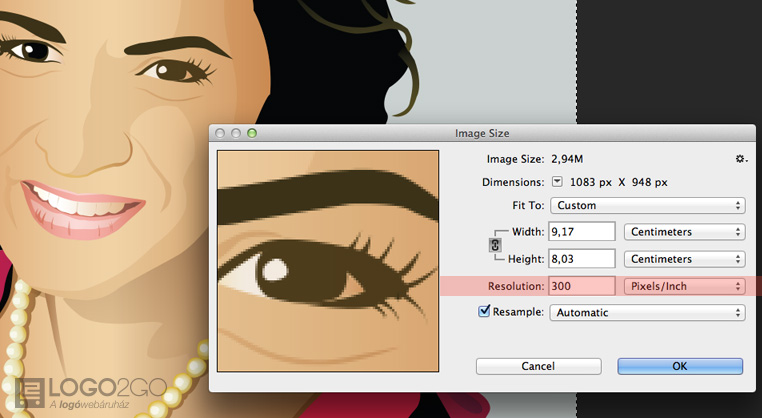
Task: Uncheck the Resample checkbox
Action: tap(485, 312)
